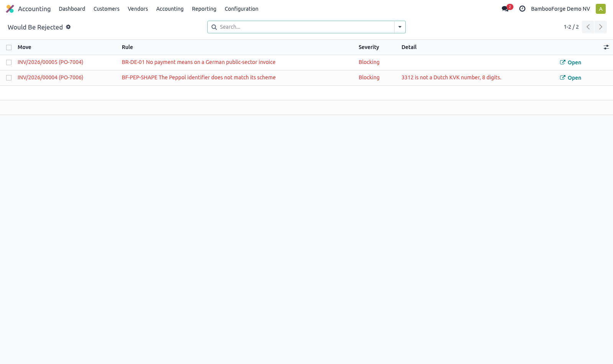Viewport: 613px width, 364px height.
Task: Click the magnifying glass search icon
Action: 214,27
